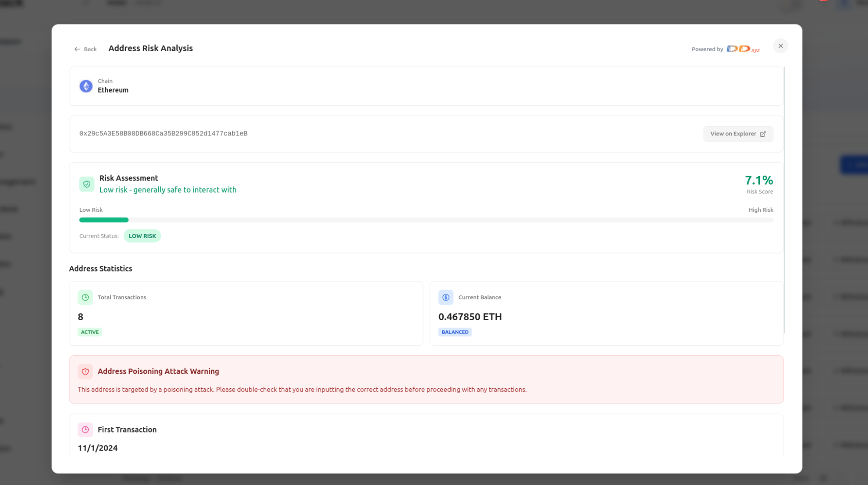Click the Back arrow icon
The width and height of the screenshot is (868, 485).
(x=77, y=49)
